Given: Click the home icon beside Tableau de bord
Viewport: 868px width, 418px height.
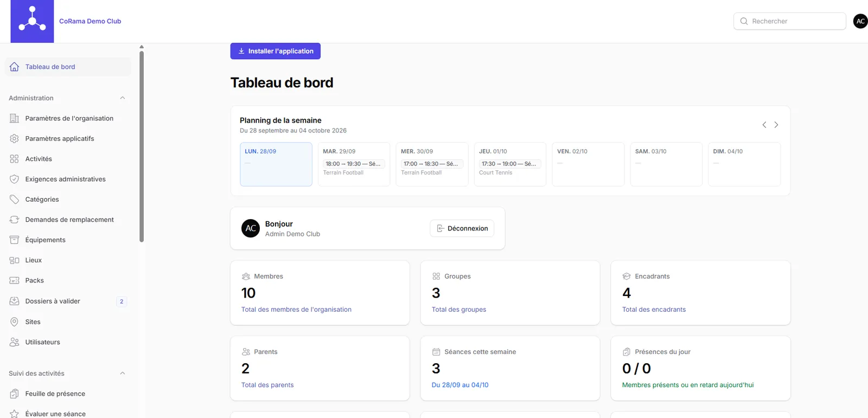Looking at the screenshot, I should click(14, 67).
